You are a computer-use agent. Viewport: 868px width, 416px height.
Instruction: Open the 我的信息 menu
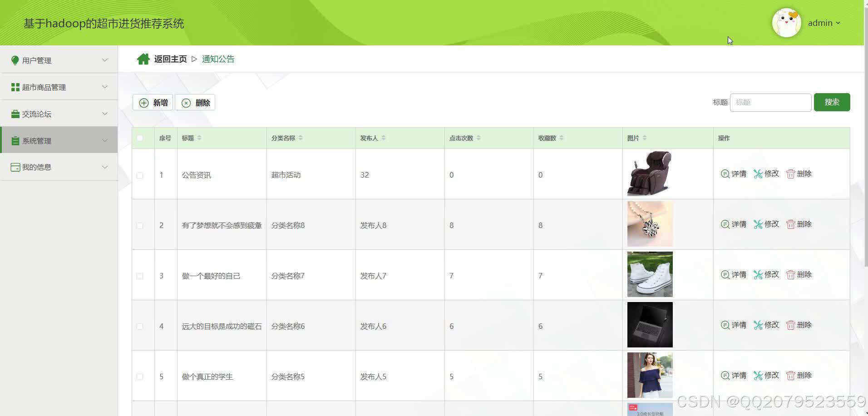tap(59, 167)
